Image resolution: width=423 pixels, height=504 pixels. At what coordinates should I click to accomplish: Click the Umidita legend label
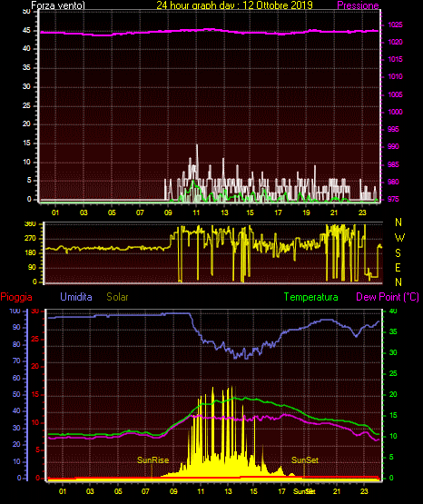[76, 297]
